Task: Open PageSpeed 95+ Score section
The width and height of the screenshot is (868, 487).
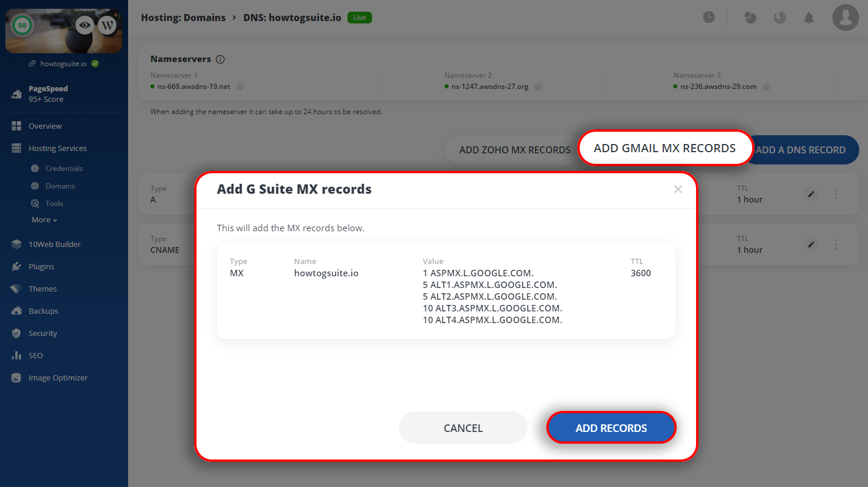Action: pyautogui.click(x=48, y=94)
